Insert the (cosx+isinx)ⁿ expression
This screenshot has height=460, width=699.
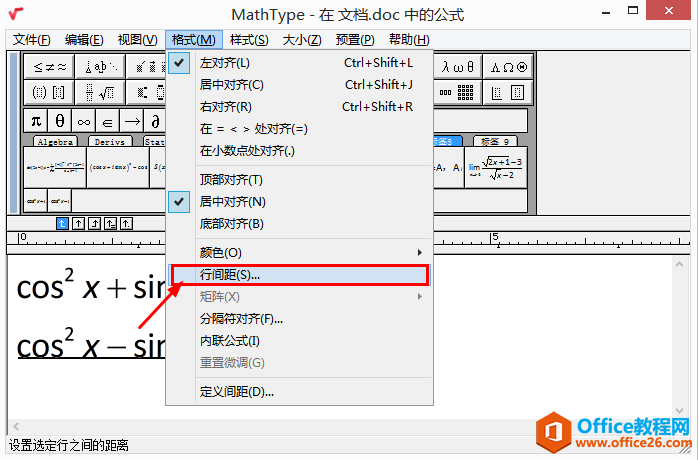pyautogui.click(x=118, y=168)
